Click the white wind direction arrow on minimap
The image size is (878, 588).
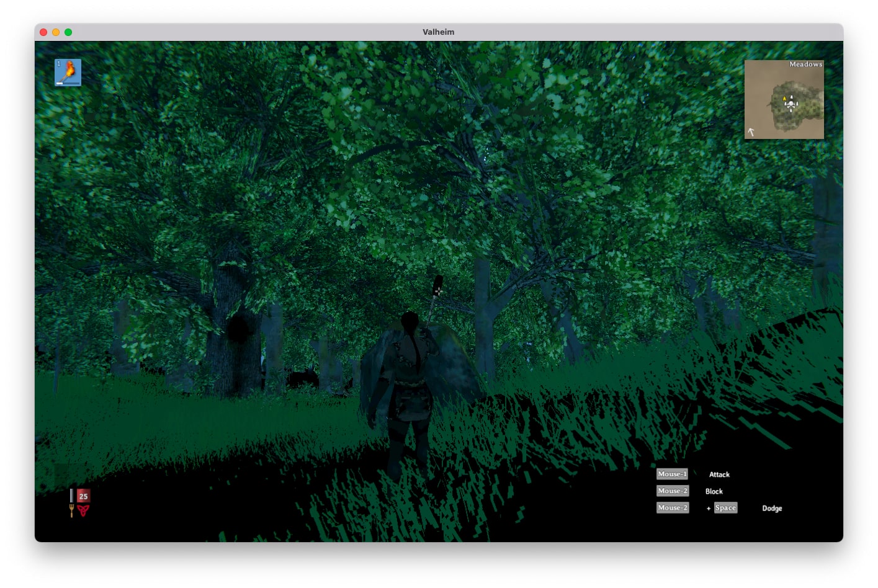[751, 131]
